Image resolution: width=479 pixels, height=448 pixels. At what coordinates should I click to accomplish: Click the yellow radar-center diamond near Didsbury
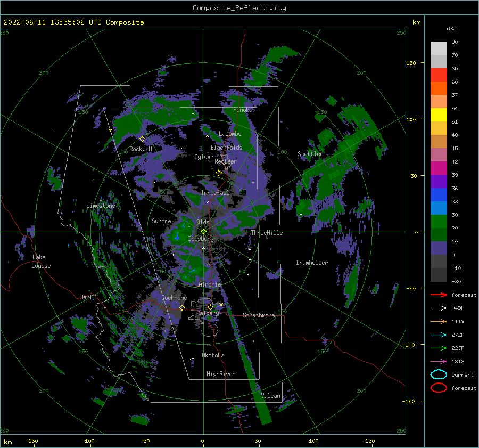(203, 232)
